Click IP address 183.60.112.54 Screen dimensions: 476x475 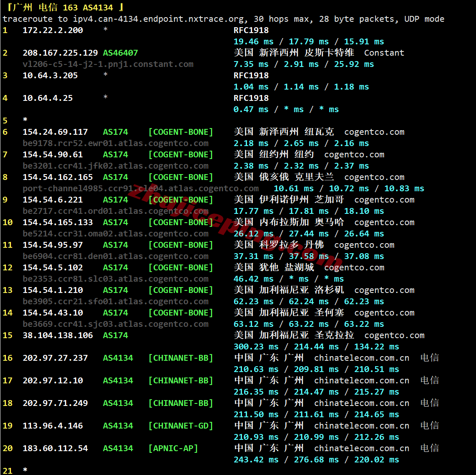pyautogui.click(x=55, y=449)
